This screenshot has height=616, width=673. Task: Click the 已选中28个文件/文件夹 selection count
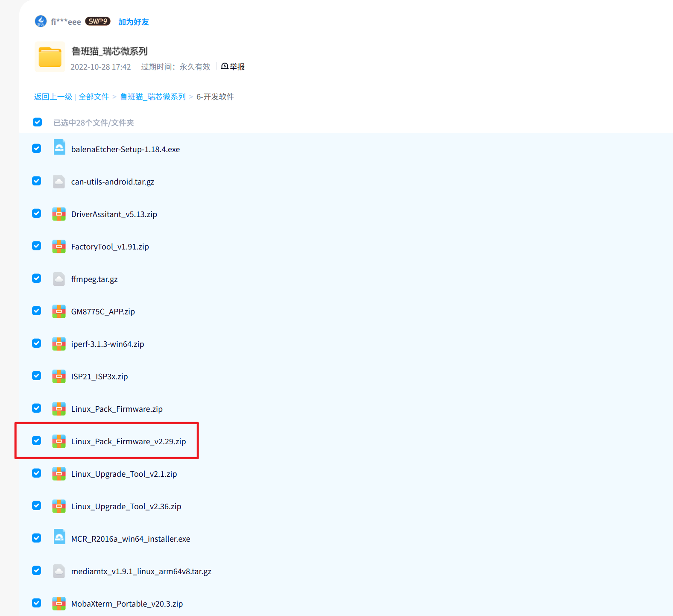(94, 123)
